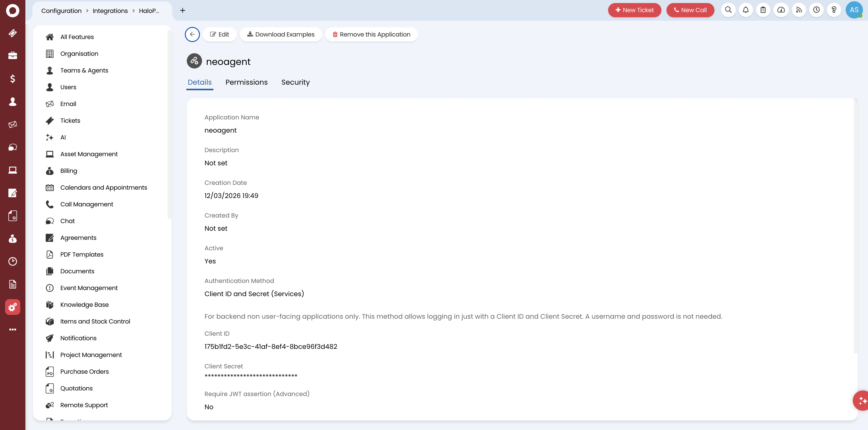Viewport: 868px width, 430px height.
Task: Open a new tab with the plus button
Action: pyautogui.click(x=182, y=10)
